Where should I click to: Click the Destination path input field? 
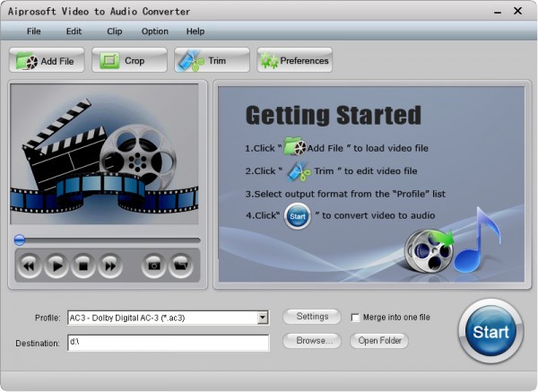click(169, 343)
